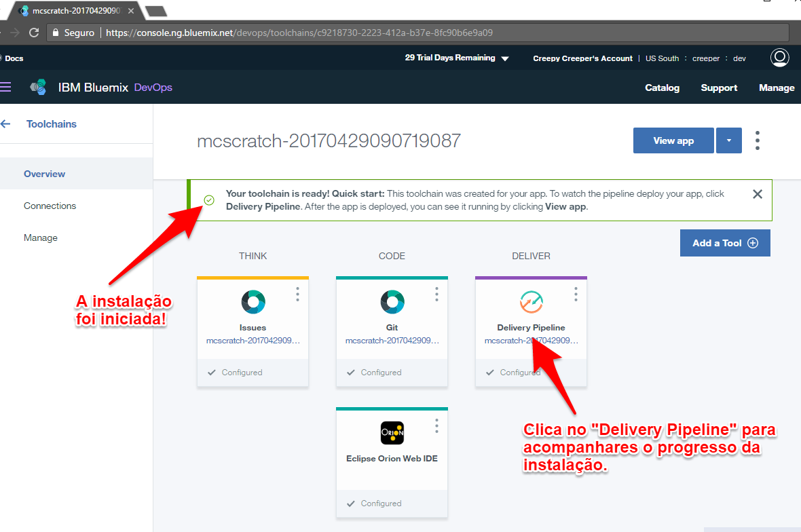Viewport: 801px width, 532px height.
Task: Click the Add a Tool button
Action: click(725, 243)
